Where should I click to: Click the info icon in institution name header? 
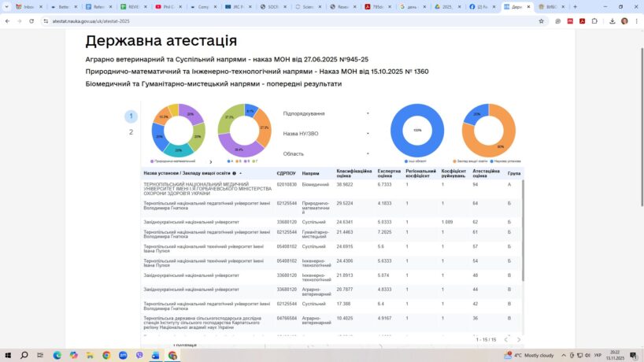point(234,173)
